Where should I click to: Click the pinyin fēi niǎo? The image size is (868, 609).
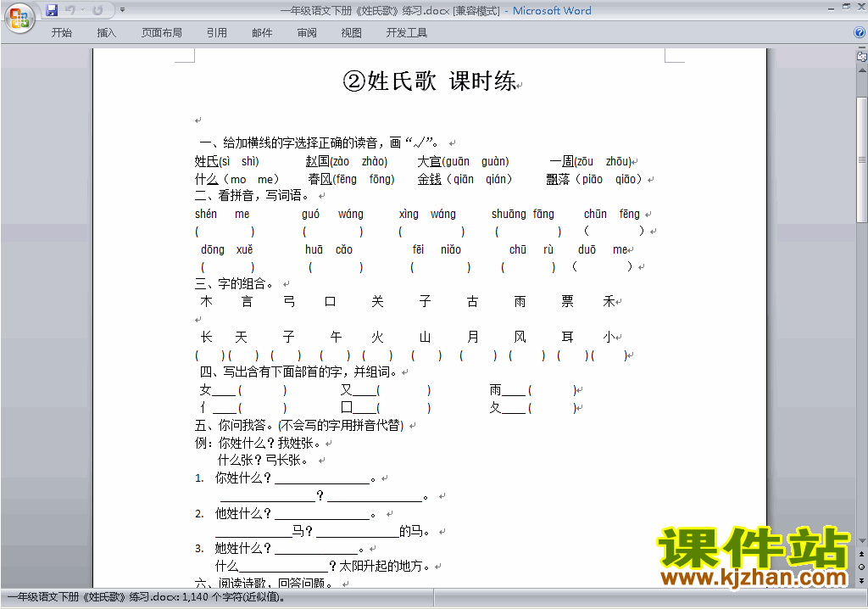tap(437, 249)
